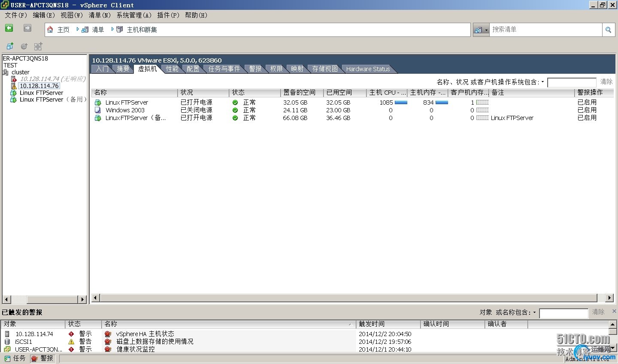Open the alarm filter 对象或名称包含 dropdown arrow
The image size is (618, 364).
click(534, 313)
